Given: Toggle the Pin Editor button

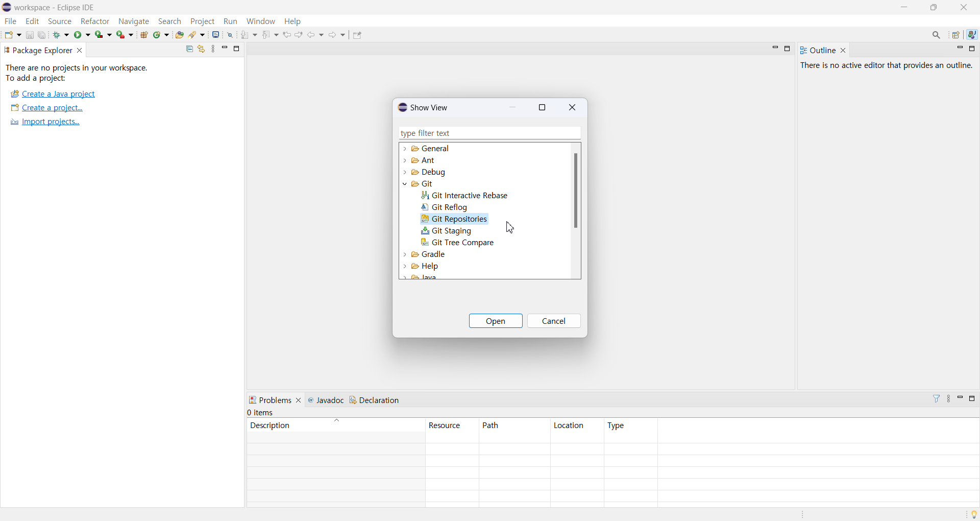Looking at the screenshot, I should (x=358, y=35).
